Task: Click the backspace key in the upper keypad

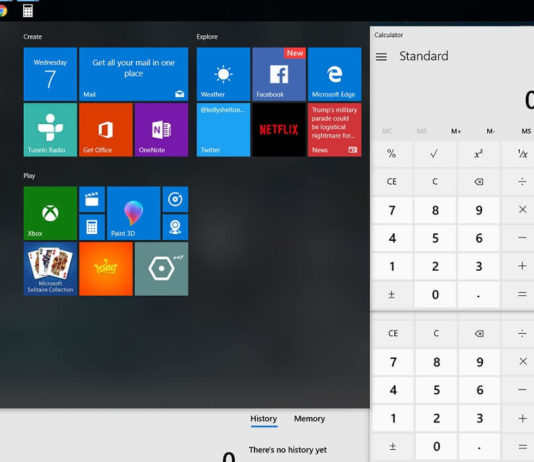Action: point(478,181)
